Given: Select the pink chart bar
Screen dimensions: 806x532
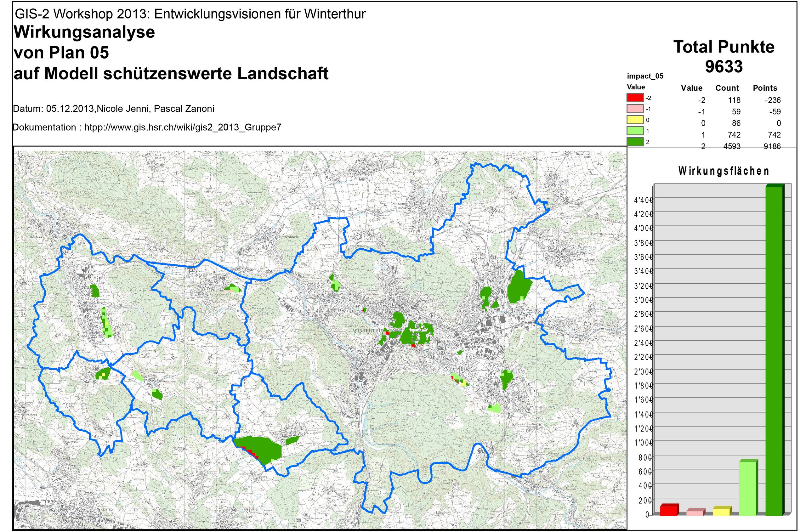Looking at the screenshot, I should tap(695, 513).
